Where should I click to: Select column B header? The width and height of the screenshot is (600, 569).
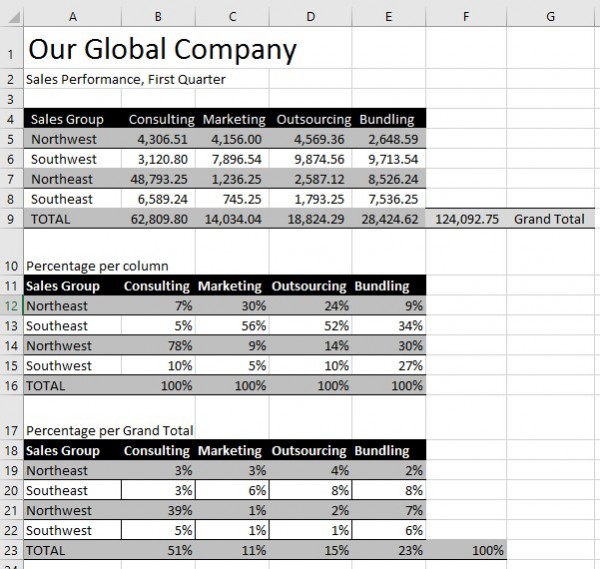[158, 17]
